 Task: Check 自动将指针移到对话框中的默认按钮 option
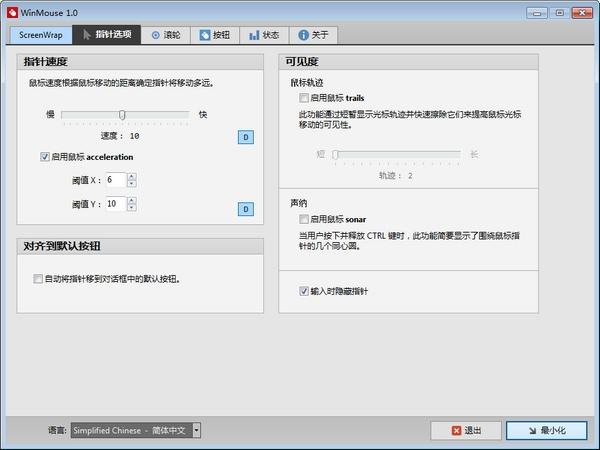click(x=38, y=279)
